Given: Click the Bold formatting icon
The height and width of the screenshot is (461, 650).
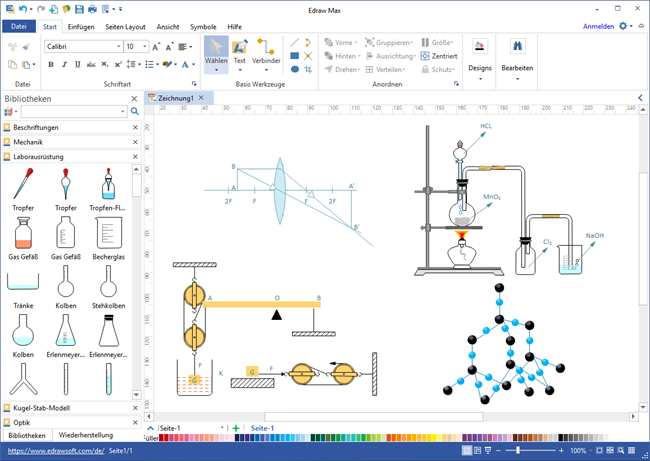Looking at the screenshot, I should tap(51, 64).
